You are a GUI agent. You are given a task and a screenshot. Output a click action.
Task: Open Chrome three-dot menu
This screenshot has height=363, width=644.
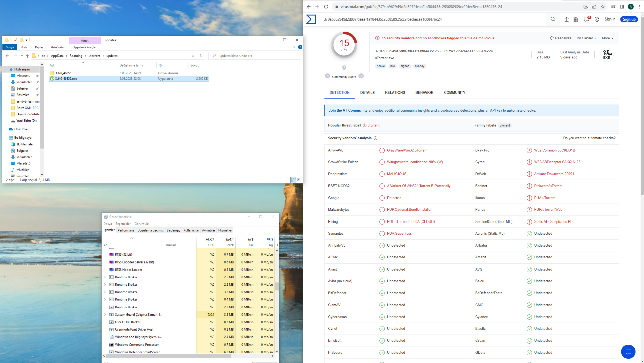tap(639, 7)
